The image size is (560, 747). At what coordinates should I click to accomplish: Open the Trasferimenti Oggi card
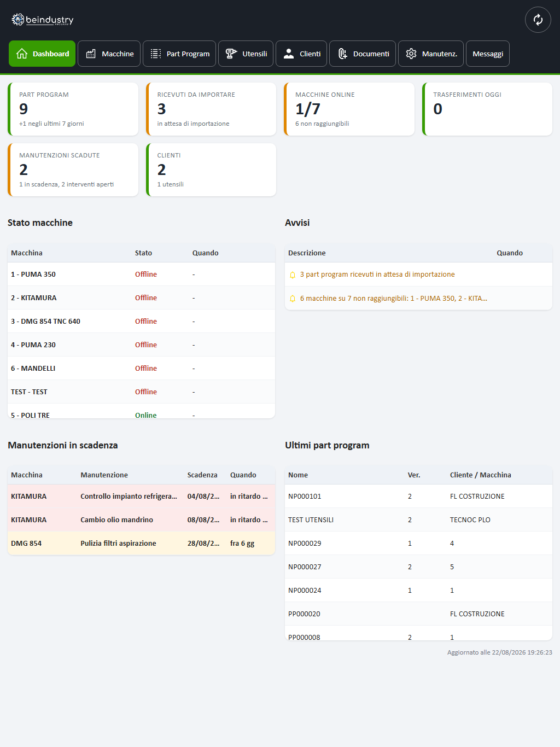[487, 109]
